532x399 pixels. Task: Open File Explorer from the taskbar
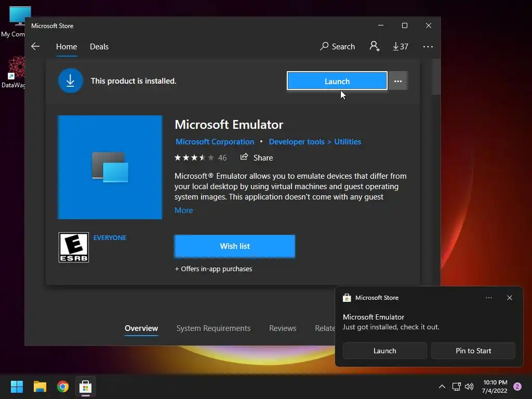[x=39, y=387]
